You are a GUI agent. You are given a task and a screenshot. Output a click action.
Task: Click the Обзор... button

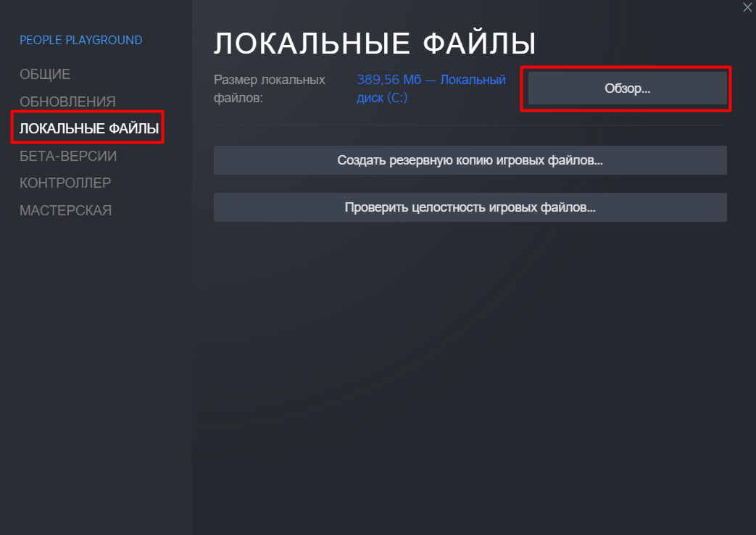tap(627, 88)
